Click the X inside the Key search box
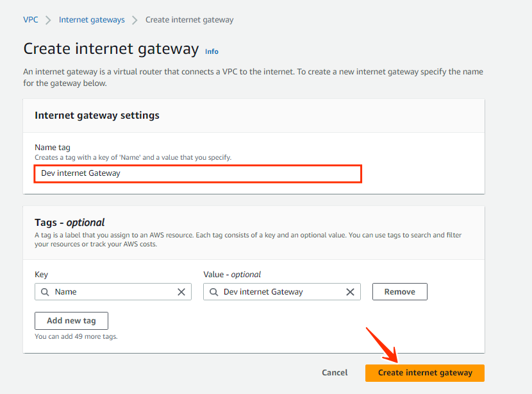This screenshot has width=532, height=394. coord(181,291)
